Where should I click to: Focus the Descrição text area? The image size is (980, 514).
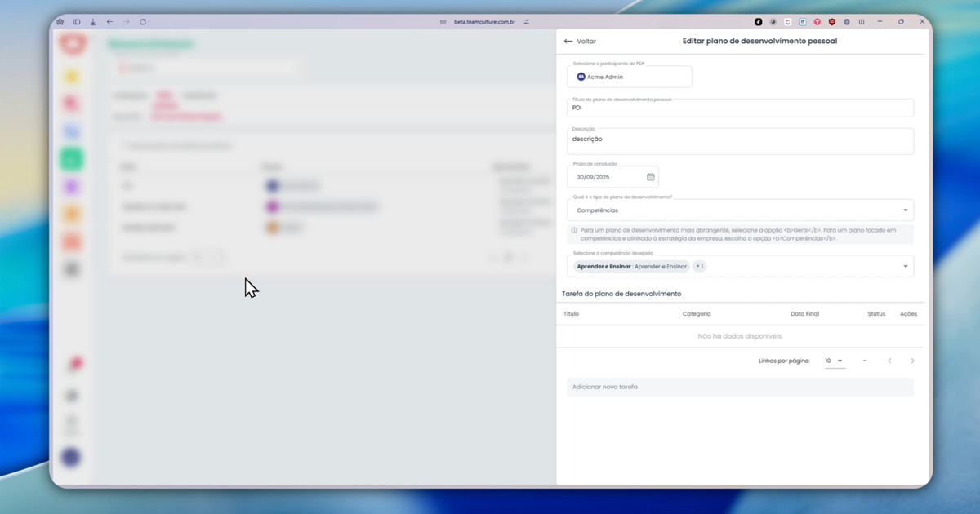(x=740, y=141)
